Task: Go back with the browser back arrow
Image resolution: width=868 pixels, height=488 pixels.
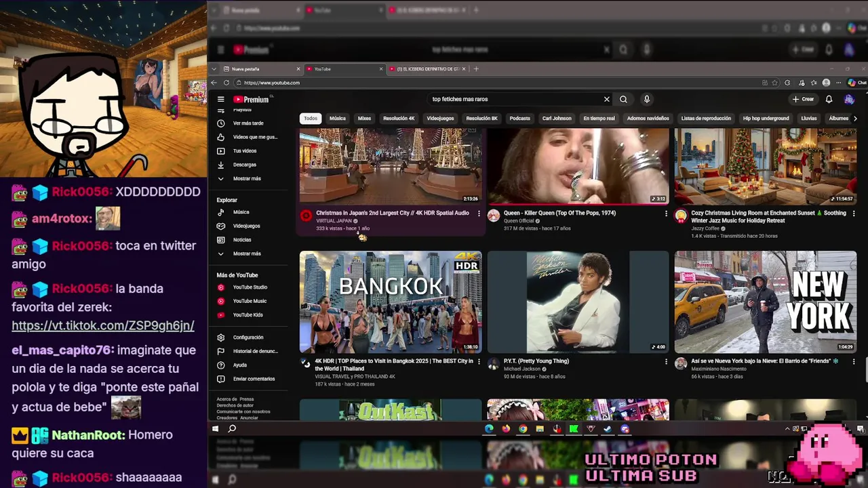Action: 214,83
